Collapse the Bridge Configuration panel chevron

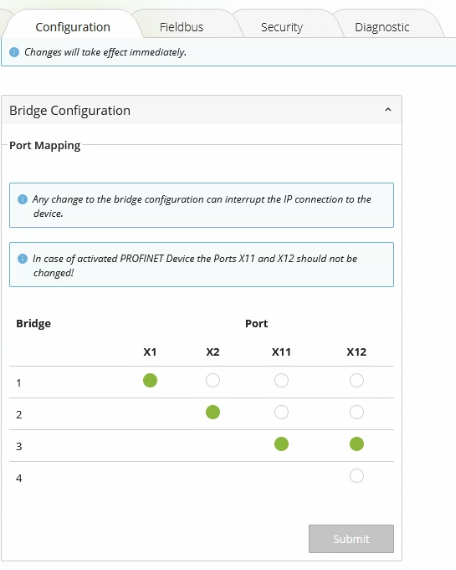click(388, 109)
